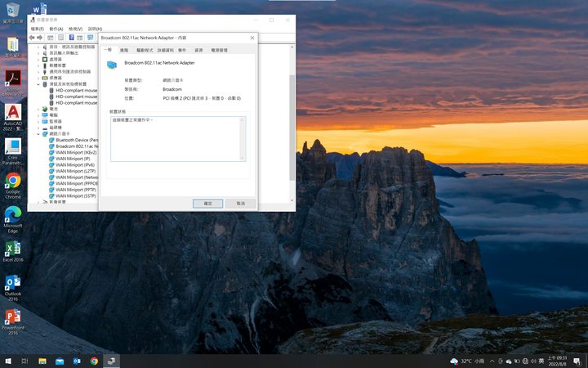Open the 動作(A) menu
The image size is (588, 368).
pos(56,29)
